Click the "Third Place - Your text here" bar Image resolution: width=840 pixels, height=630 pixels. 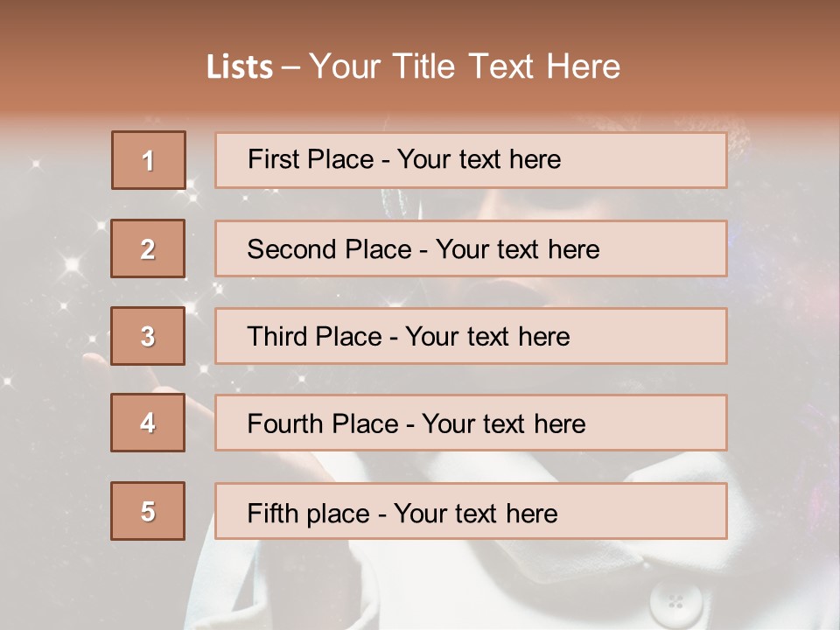click(471, 336)
